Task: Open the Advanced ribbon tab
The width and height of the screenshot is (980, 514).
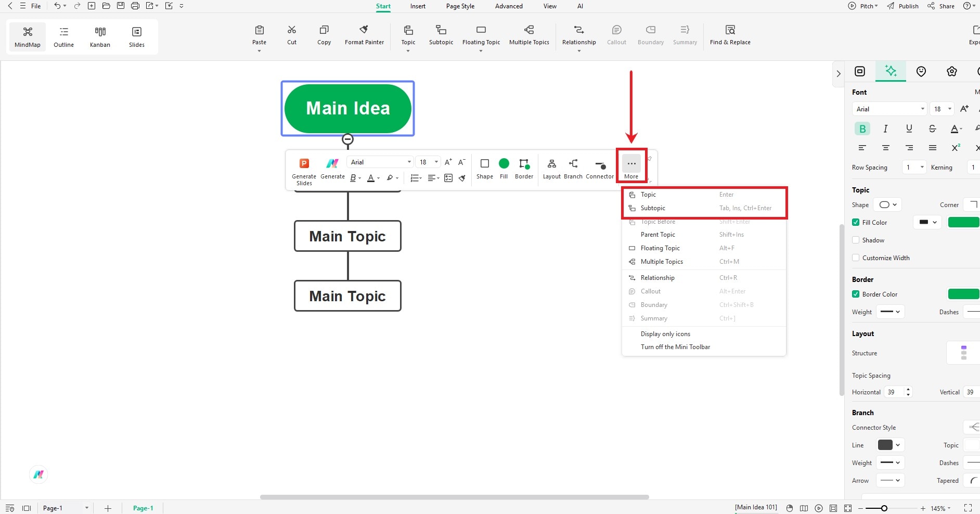Action: point(509,6)
